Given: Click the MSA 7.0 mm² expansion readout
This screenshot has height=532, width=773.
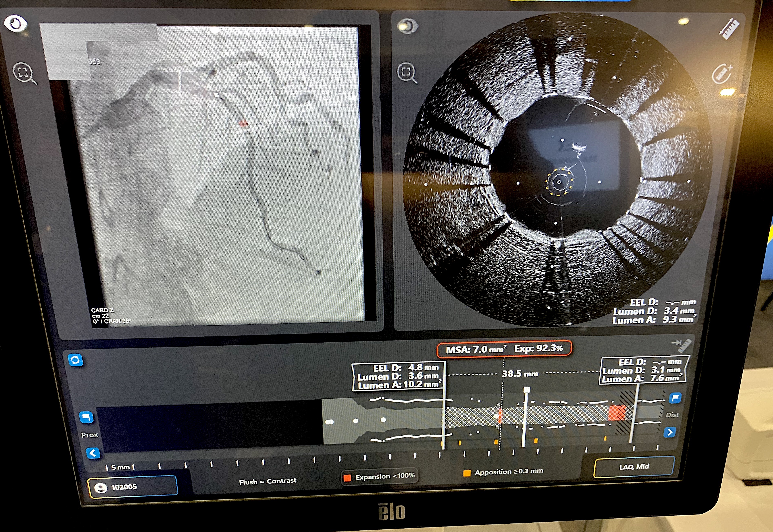Looking at the screenshot, I should pyautogui.click(x=504, y=349).
